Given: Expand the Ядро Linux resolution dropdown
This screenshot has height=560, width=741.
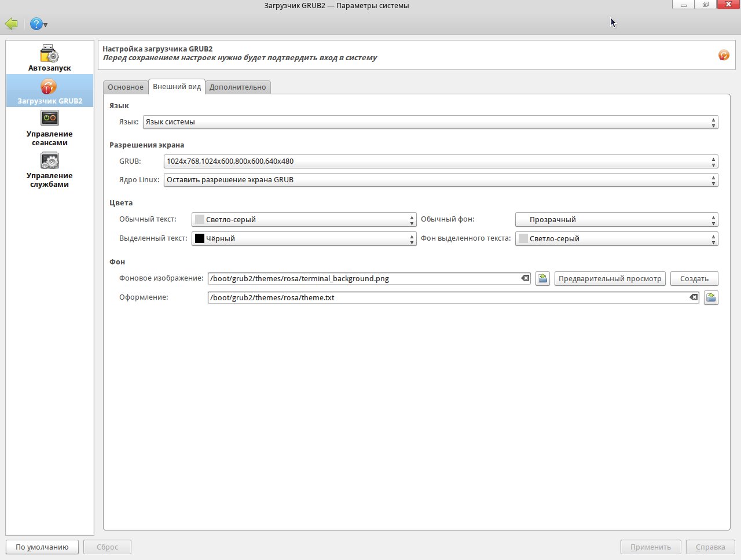Looking at the screenshot, I should 440,180.
